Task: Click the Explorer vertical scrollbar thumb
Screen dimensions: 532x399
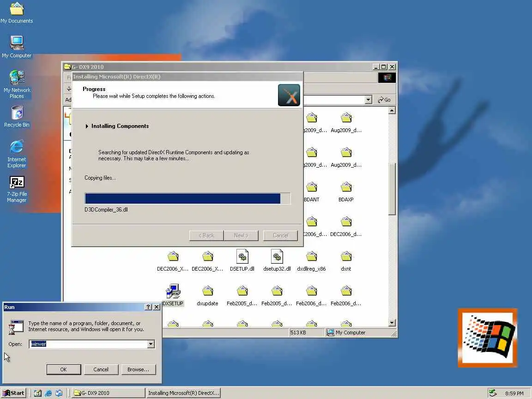Action: coord(392,189)
